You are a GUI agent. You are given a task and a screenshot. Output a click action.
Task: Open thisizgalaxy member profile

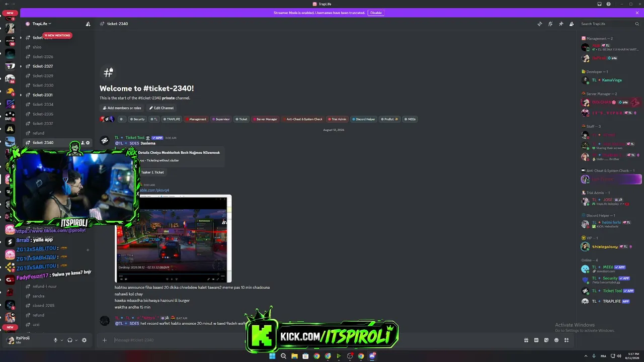click(x=611, y=246)
